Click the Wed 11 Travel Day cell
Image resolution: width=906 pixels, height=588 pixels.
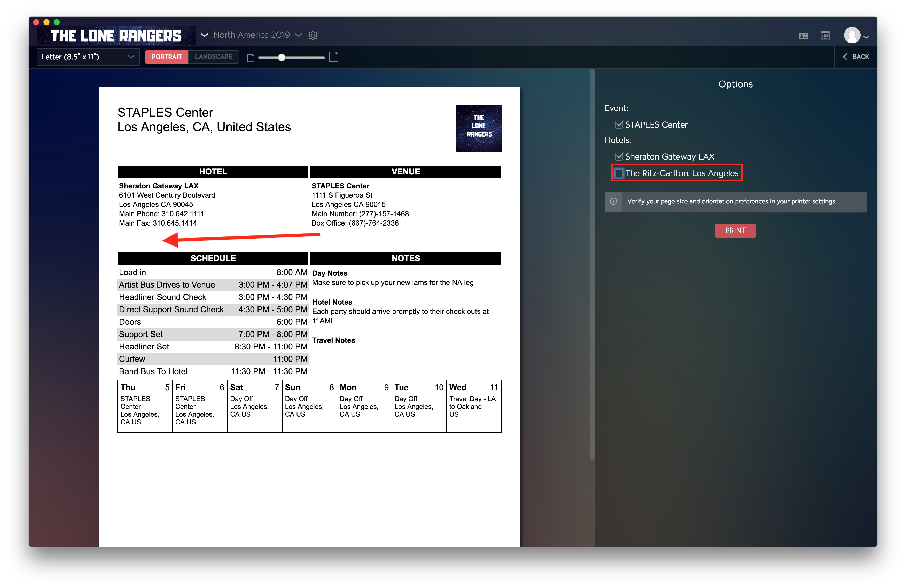474,406
